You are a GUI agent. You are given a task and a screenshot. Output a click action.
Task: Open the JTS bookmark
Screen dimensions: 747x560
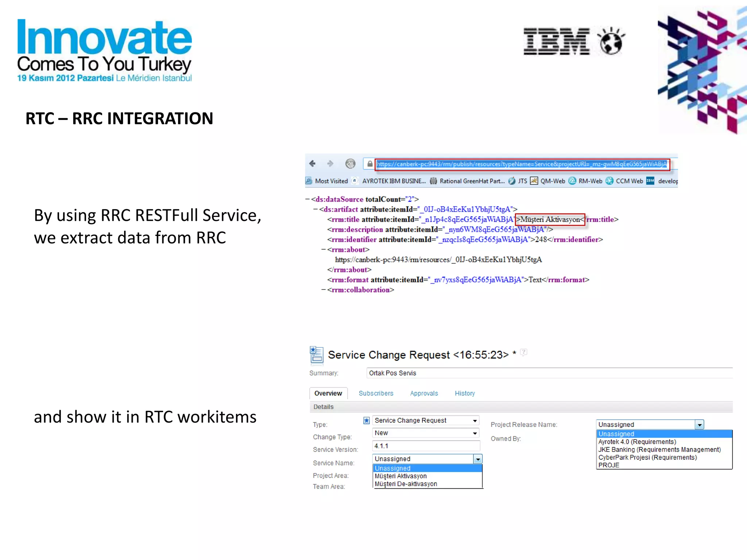click(x=518, y=181)
